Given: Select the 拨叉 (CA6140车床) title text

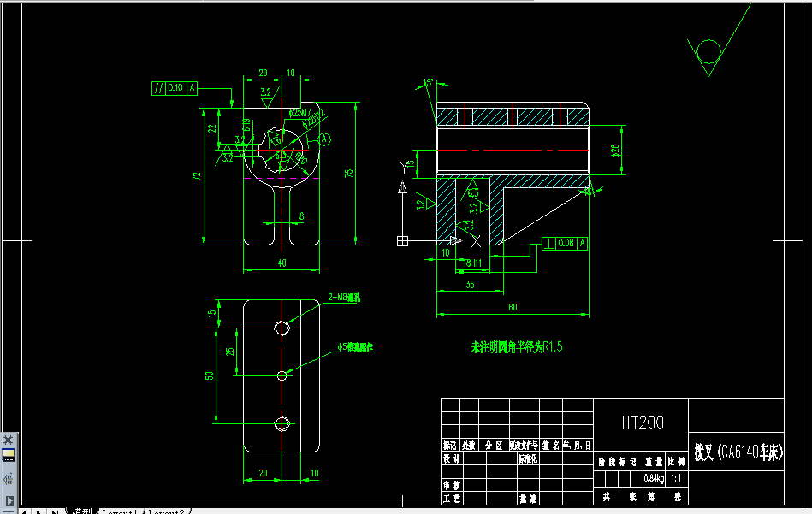Looking at the screenshot, I should [x=738, y=452].
